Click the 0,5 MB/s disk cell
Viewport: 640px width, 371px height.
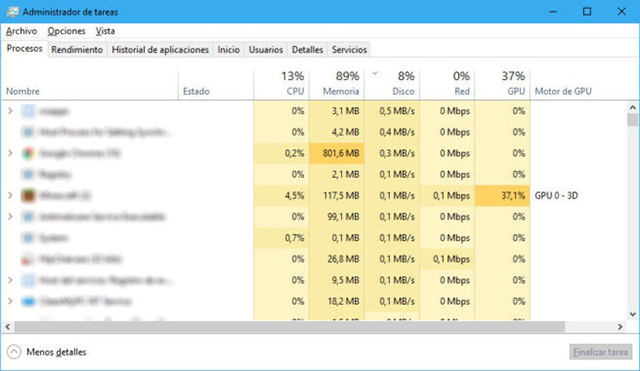[x=392, y=111]
